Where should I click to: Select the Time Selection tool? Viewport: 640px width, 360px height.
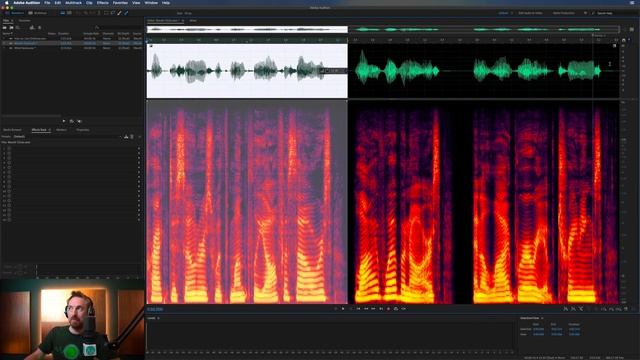coord(99,13)
